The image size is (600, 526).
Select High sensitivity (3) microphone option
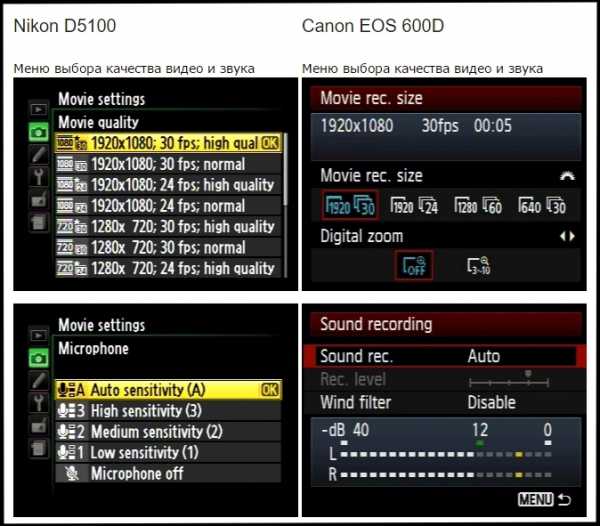click(168, 411)
